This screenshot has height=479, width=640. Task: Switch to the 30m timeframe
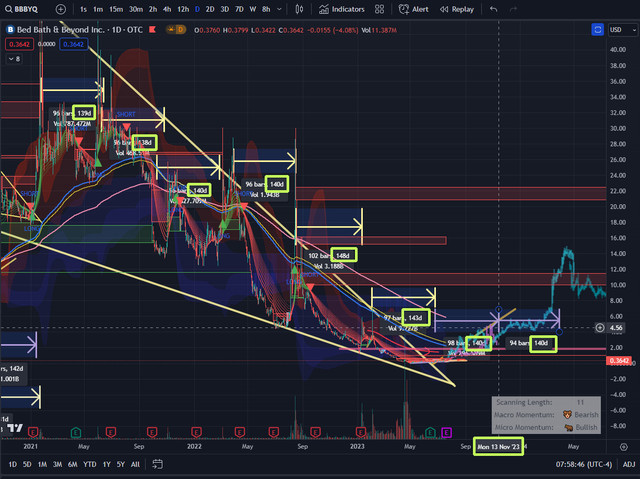click(x=136, y=9)
